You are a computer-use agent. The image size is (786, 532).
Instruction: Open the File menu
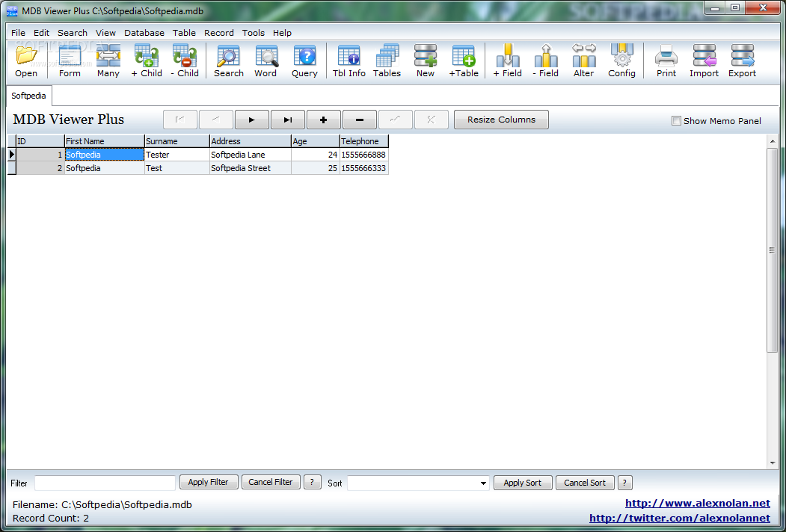click(x=18, y=33)
